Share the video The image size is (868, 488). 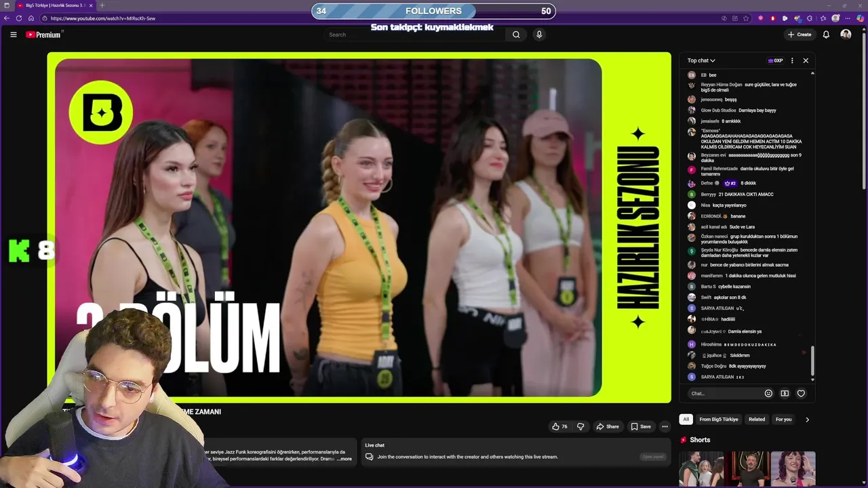click(x=607, y=426)
